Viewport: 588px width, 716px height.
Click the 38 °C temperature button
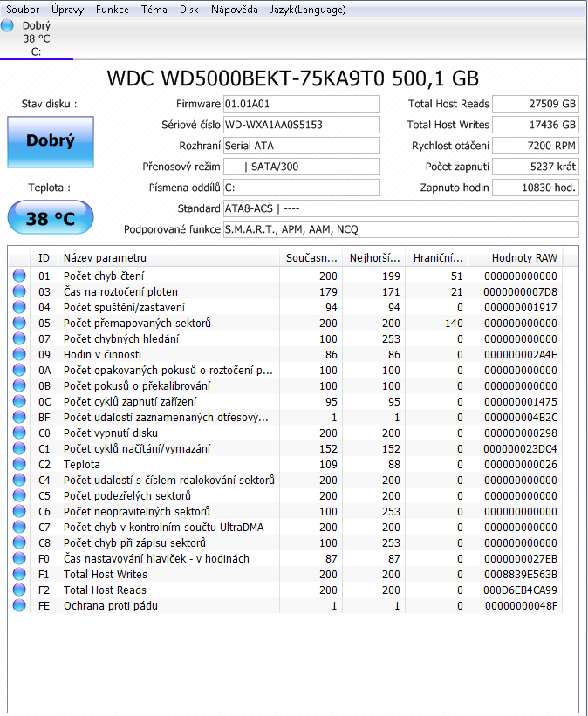51,218
